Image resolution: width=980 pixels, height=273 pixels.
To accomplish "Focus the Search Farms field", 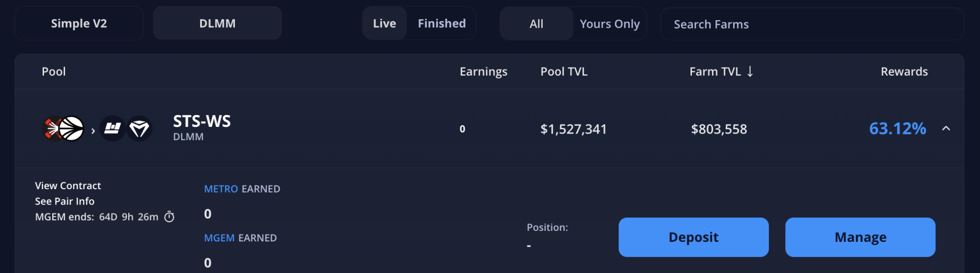I will pos(812,24).
